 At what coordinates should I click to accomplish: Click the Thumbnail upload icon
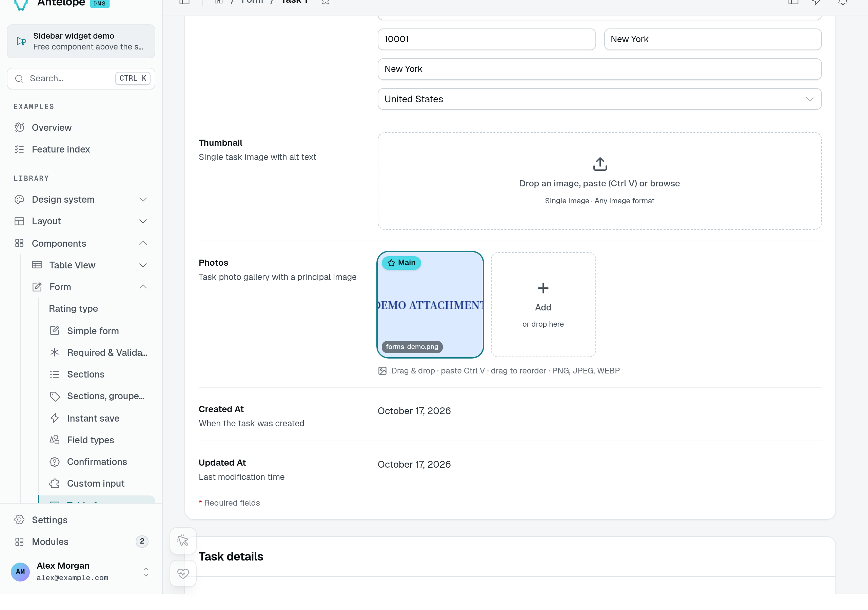point(599,164)
